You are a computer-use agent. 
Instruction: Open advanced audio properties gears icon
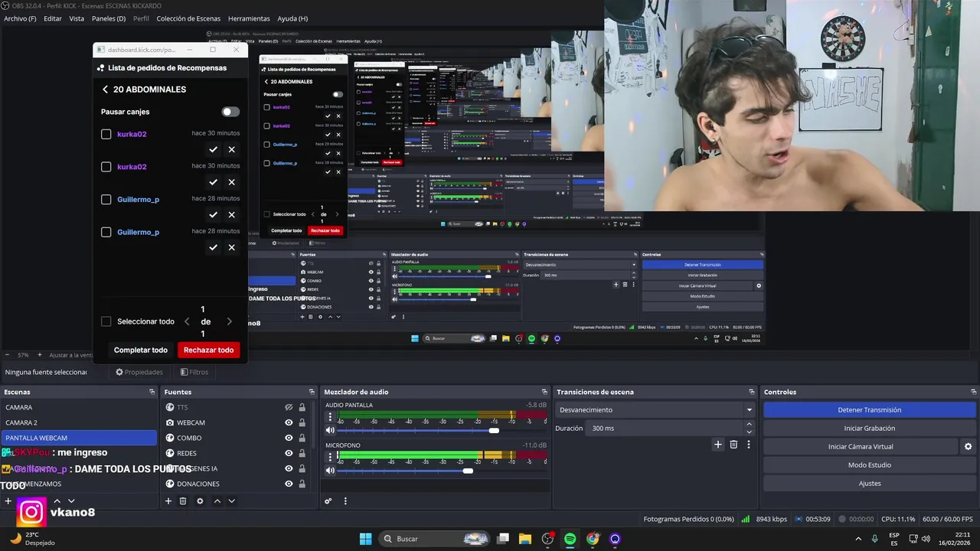(328, 501)
